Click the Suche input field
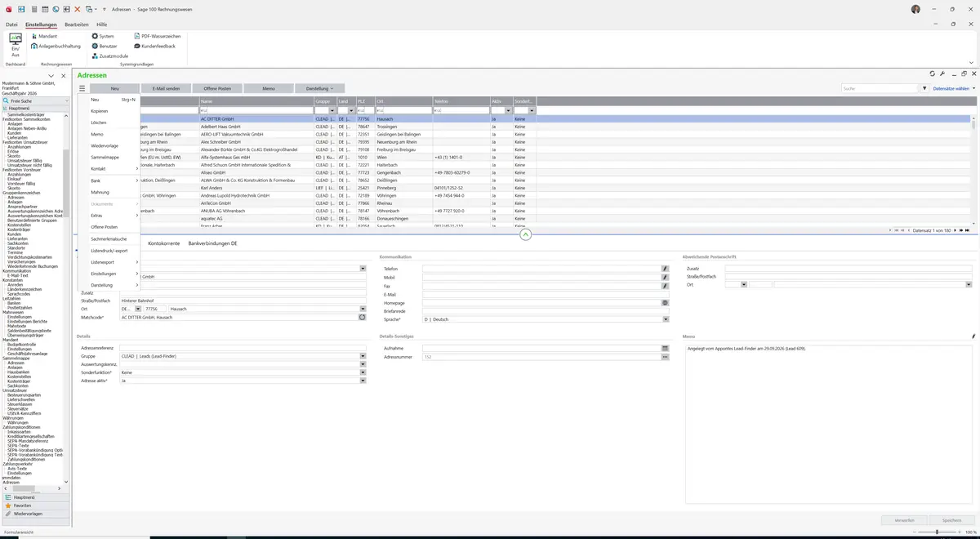The width and height of the screenshot is (980, 539). [x=880, y=88]
